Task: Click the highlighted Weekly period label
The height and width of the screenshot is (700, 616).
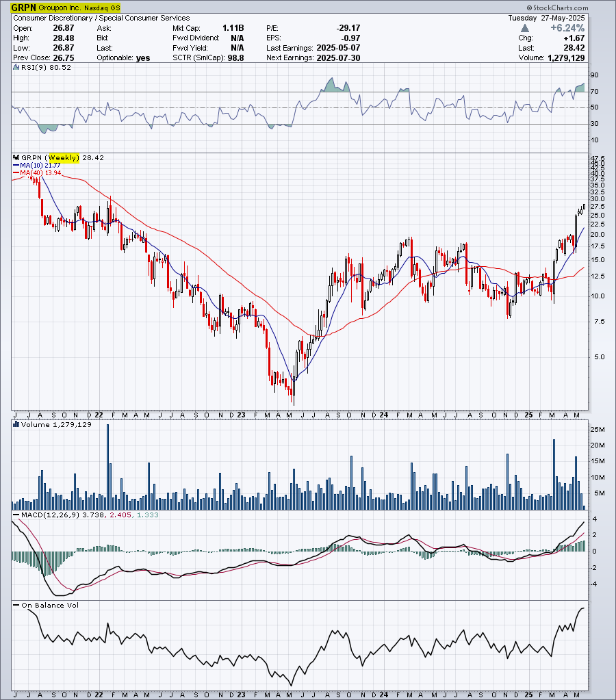Action: 64,157
